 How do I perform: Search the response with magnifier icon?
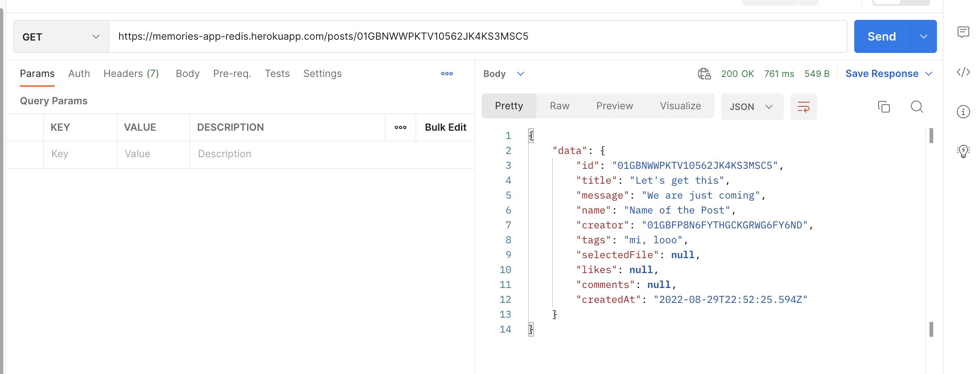(x=917, y=107)
